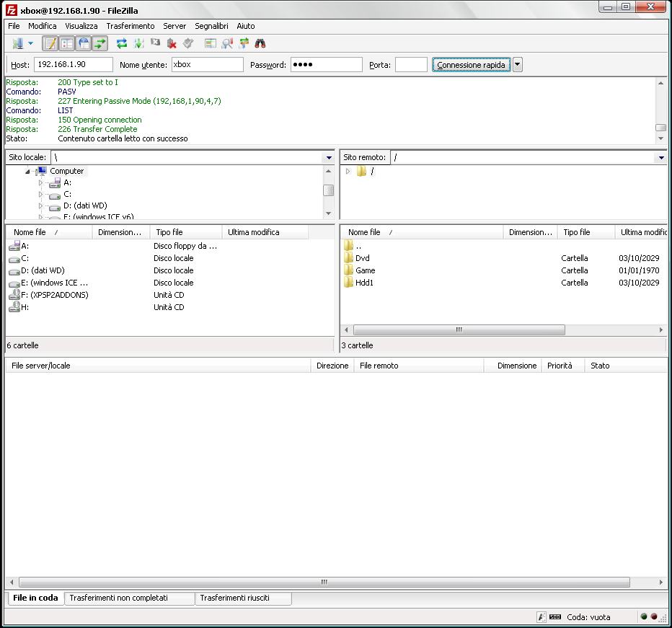Select the Game remote folder
The width and height of the screenshot is (672, 628).
coord(365,270)
